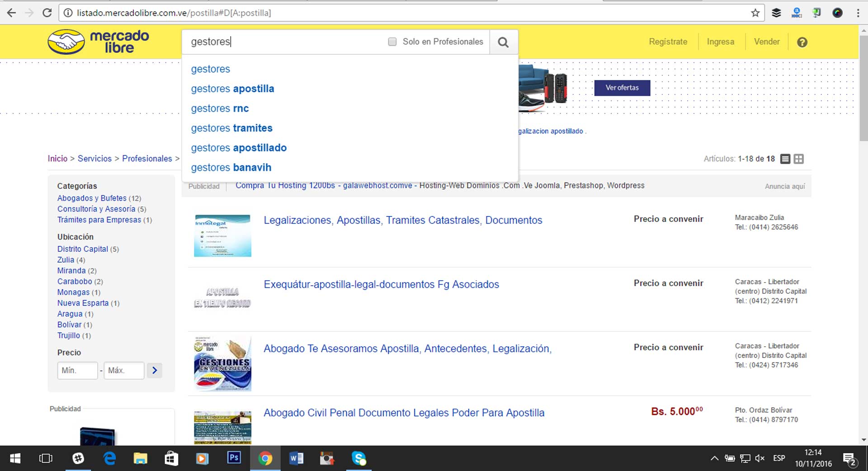Click the magnifier search button

(x=503, y=42)
